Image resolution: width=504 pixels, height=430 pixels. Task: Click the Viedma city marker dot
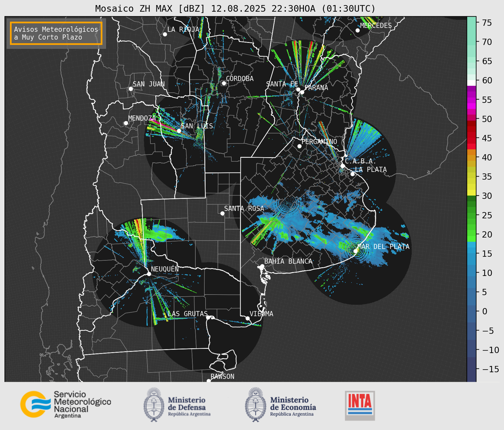pyautogui.click(x=247, y=318)
